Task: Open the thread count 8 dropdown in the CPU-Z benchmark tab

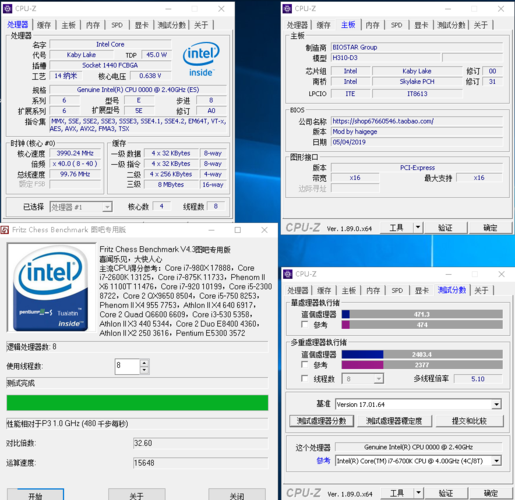Action: coord(363,379)
